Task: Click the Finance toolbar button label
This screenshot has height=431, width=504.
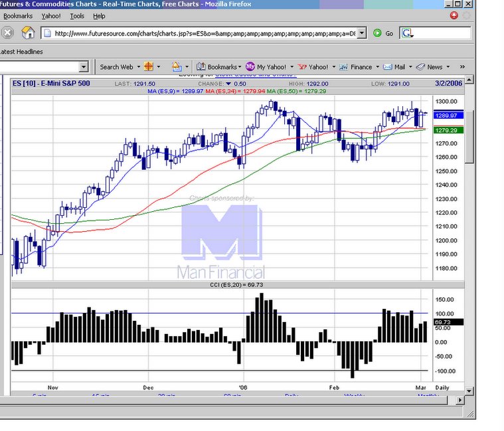Action: pos(361,67)
